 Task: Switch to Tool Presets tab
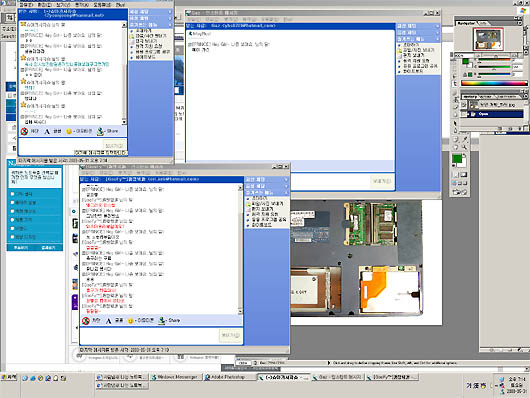click(x=507, y=97)
